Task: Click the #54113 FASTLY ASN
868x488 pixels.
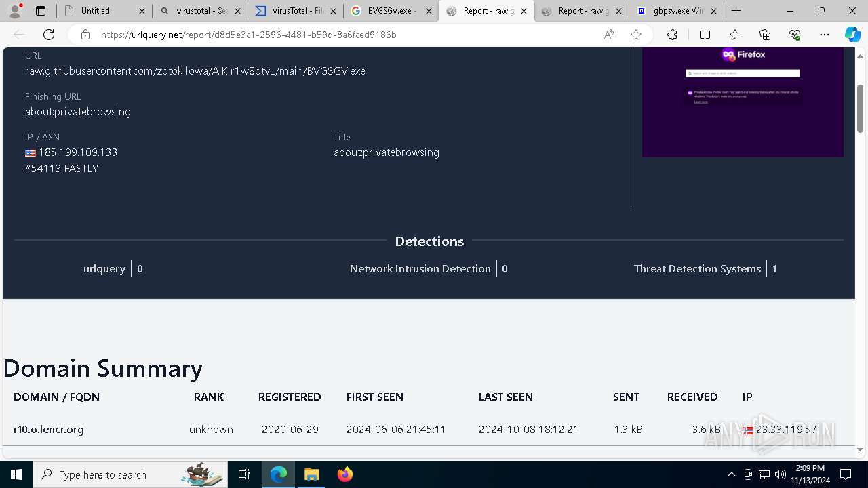Action: [62, 169]
